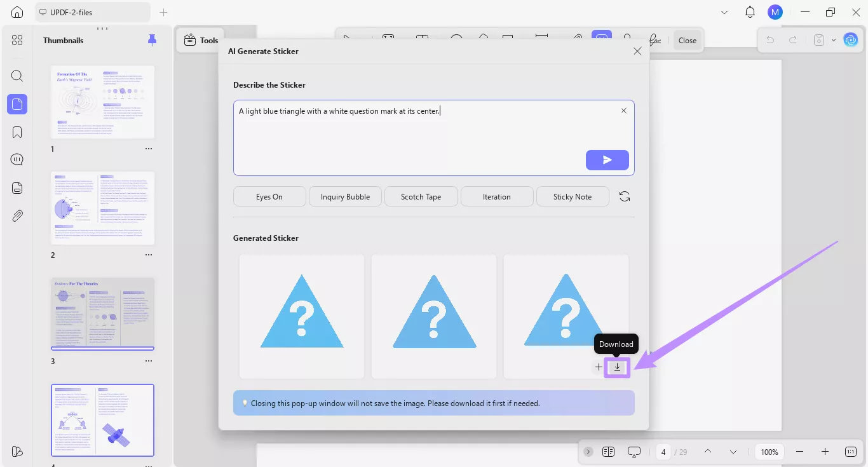Switch to actual size with 1:1 button
Screen dimensions: 868x467
tap(850, 451)
